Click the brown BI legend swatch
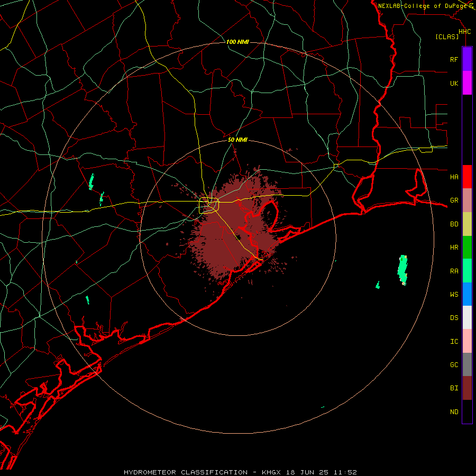The width and height of the screenshot is (476, 476). [467, 388]
